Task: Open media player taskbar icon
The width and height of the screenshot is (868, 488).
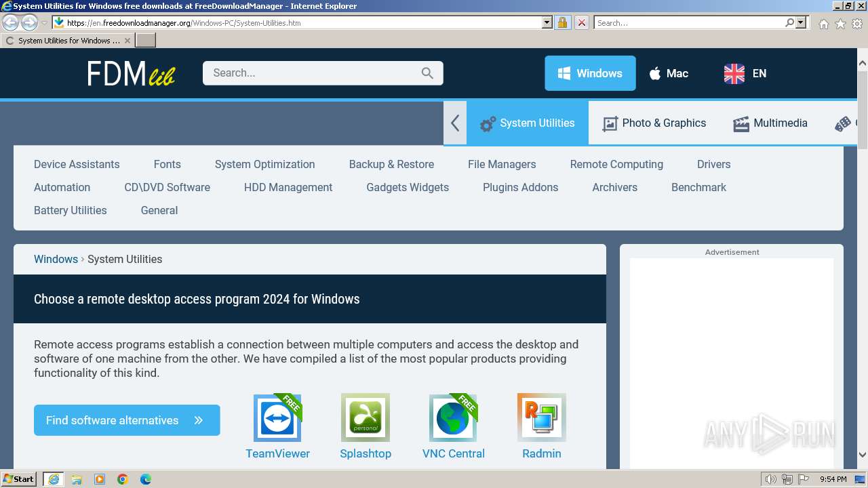Action: tap(100, 479)
